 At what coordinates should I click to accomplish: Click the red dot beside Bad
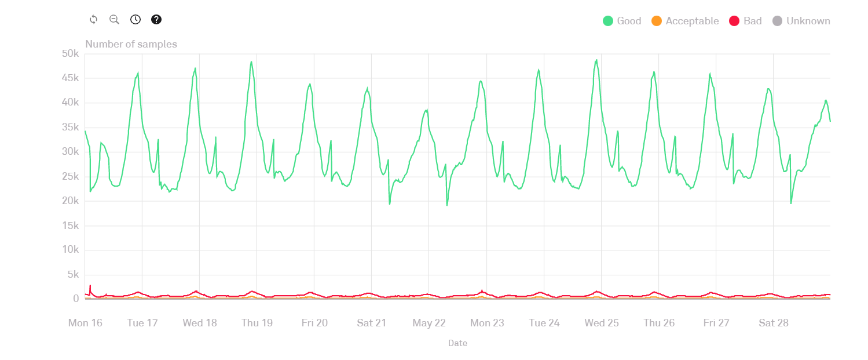tap(734, 21)
